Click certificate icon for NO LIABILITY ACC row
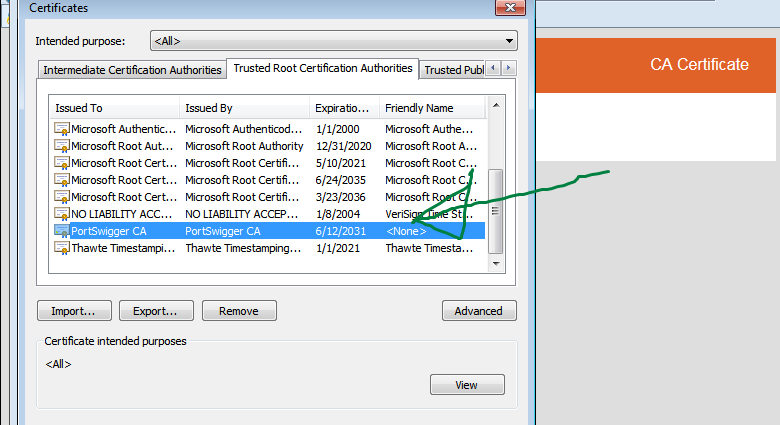 click(x=62, y=214)
